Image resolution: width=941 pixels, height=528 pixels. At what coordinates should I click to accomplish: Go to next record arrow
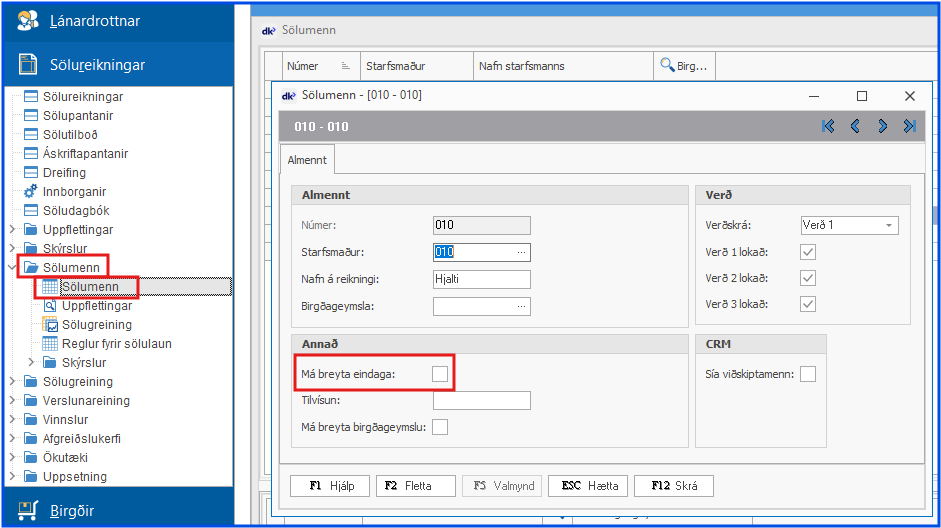[882, 126]
